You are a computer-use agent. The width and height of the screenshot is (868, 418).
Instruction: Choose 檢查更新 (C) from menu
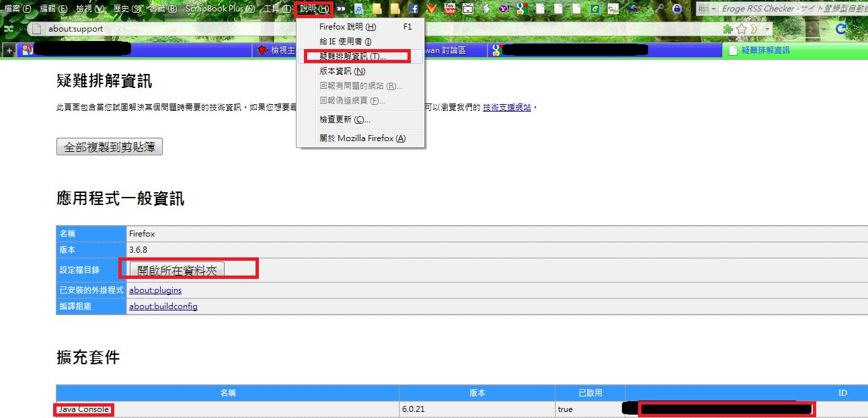[x=344, y=120]
